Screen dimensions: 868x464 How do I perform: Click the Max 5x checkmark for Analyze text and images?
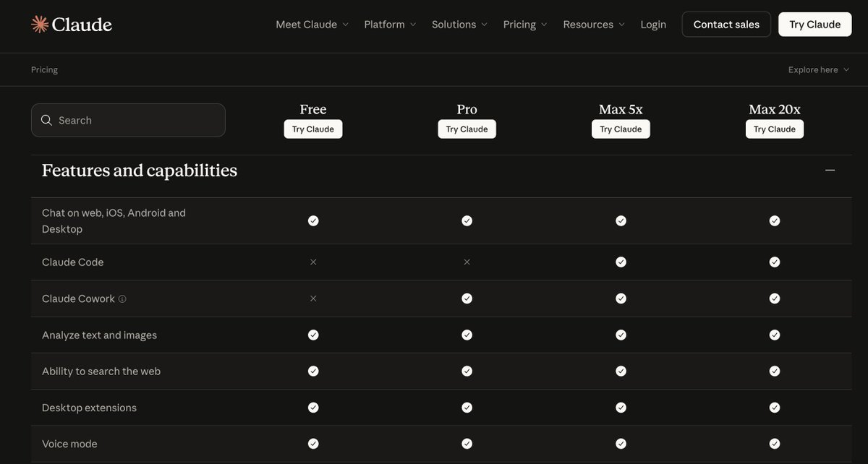pos(621,335)
